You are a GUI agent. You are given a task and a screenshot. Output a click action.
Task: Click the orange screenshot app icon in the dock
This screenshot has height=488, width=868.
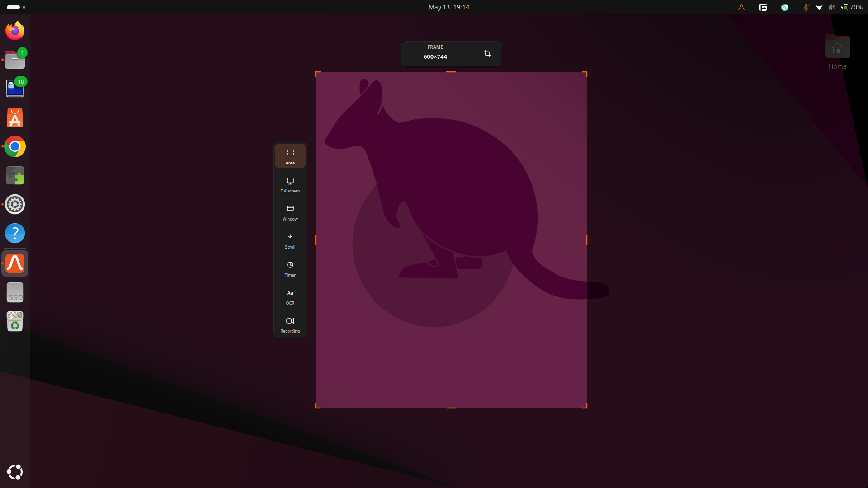click(x=15, y=263)
